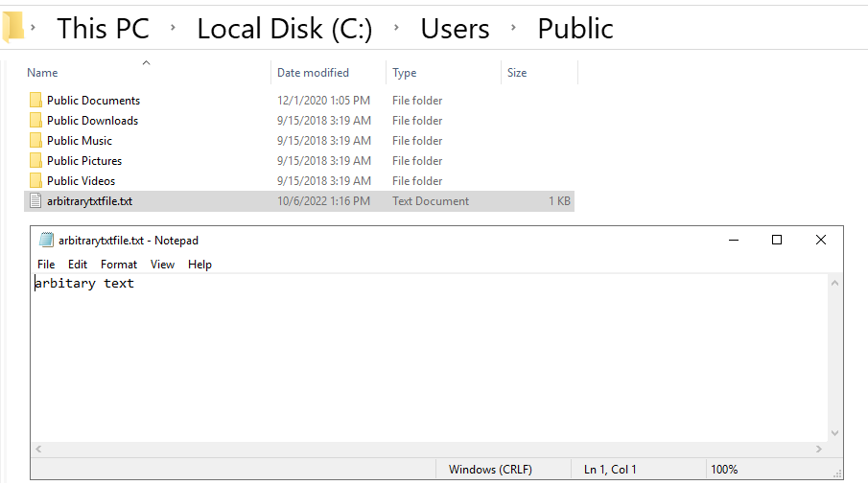
Task: Open Notepad Help menu
Action: point(199,265)
